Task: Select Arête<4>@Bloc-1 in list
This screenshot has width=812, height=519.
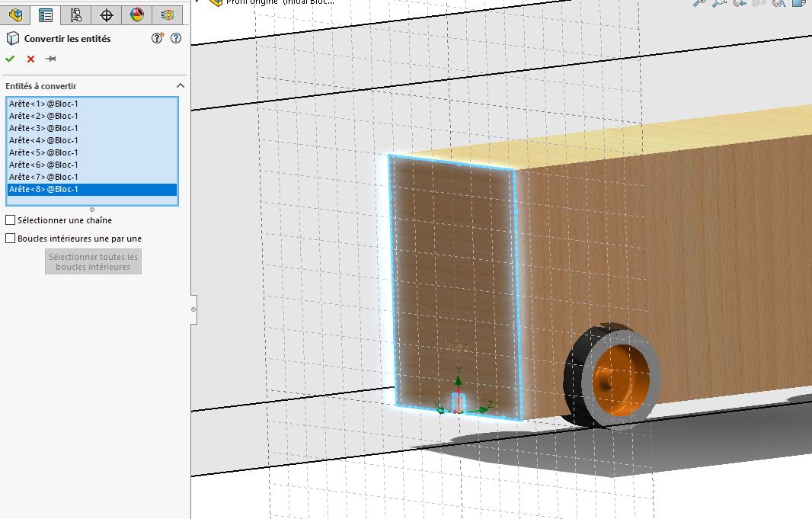Action: [92, 140]
